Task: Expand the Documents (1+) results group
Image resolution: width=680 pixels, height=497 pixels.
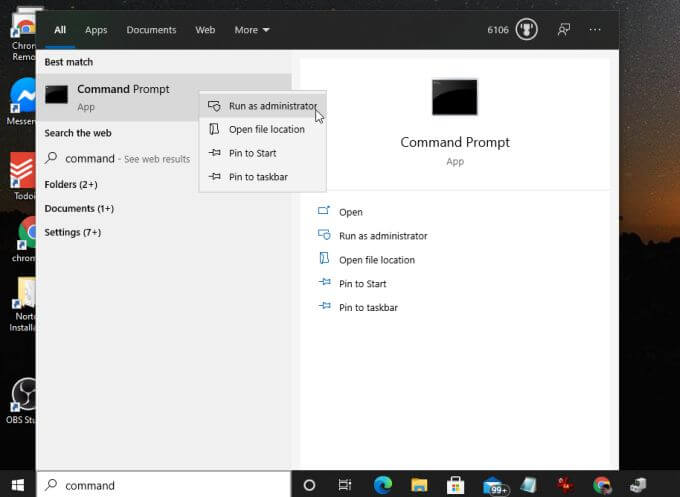Action: [x=79, y=209]
